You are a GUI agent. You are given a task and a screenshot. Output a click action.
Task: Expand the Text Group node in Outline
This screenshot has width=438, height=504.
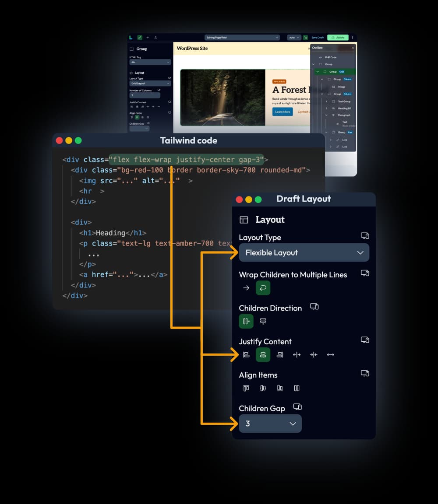[x=326, y=101]
